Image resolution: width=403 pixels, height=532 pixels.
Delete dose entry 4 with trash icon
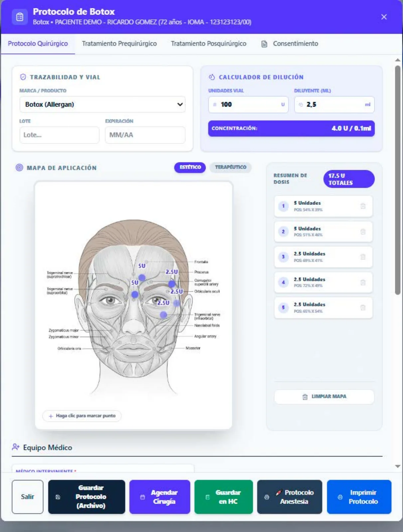pos(363,282)
